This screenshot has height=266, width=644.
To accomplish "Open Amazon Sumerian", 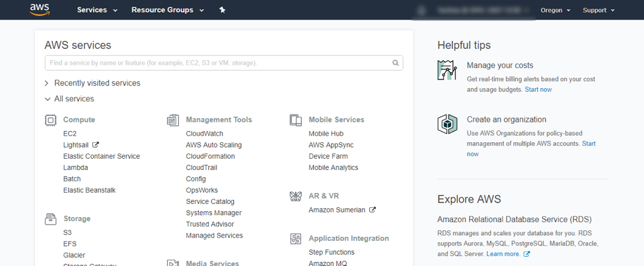I will tap(337, 210).
